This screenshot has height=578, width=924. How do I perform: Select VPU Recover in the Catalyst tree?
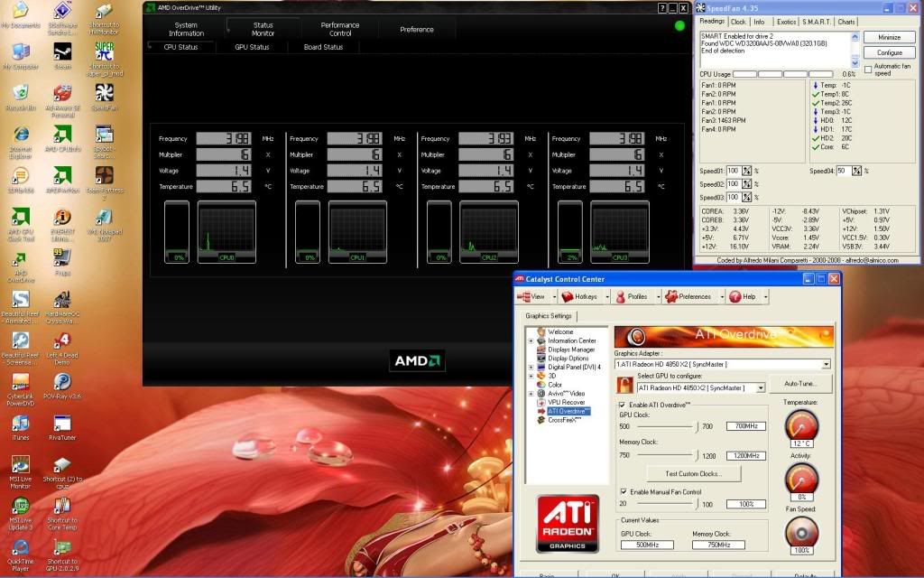tap(566, 402)
